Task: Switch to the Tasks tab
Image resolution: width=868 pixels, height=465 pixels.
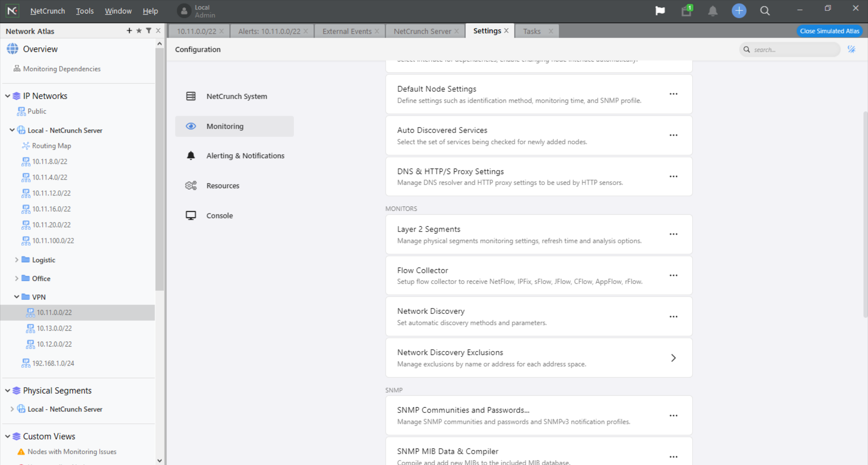Action: [532, 31]
